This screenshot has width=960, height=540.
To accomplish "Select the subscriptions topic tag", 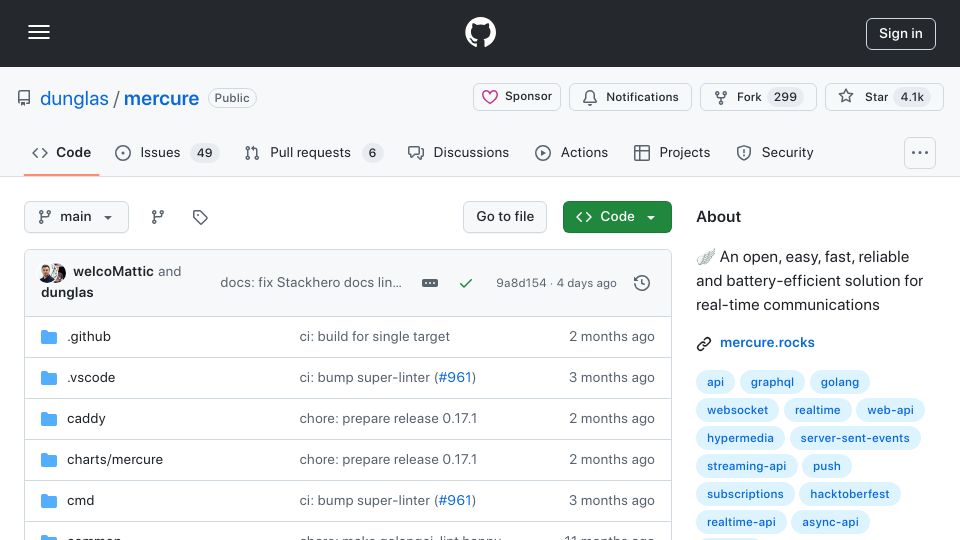I will [745, 494].
